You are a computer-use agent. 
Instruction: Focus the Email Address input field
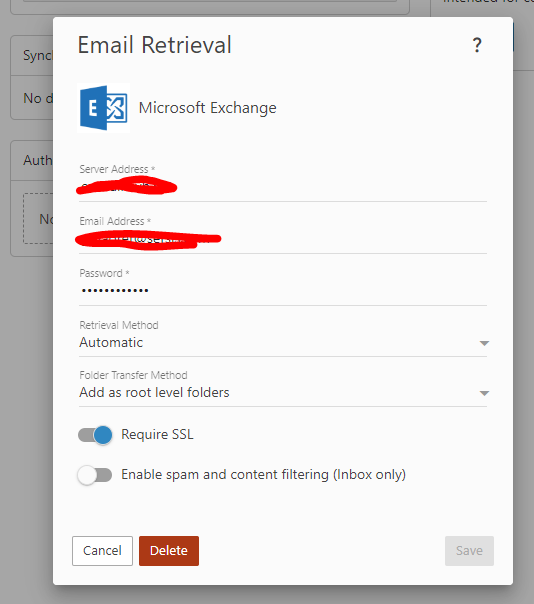click(x=283, y=240)
